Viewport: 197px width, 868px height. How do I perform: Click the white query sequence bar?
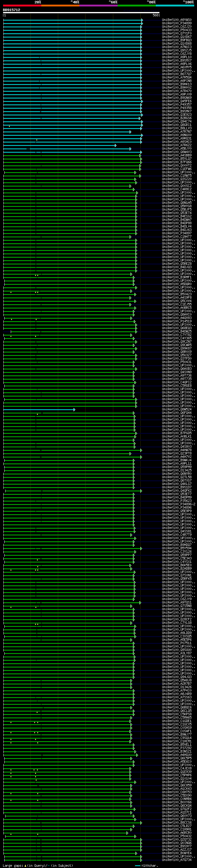pyautogui.click(x=81, y=13)
